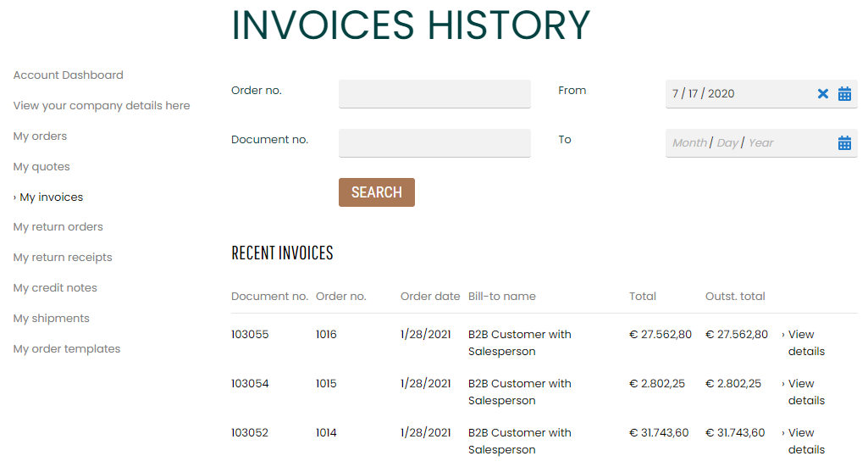Go to My orders page
Viewport: 868px width, 467px height.
(40, 136)
